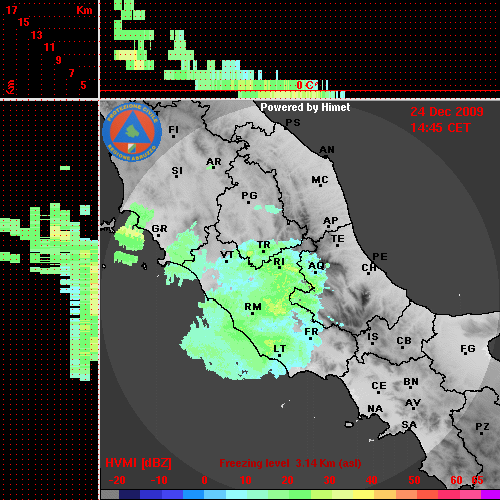Screen dimensions: 500x500
Task: Click the purple swatch at the scale's end
Action: pyautogui.click(x=490, y=494)
